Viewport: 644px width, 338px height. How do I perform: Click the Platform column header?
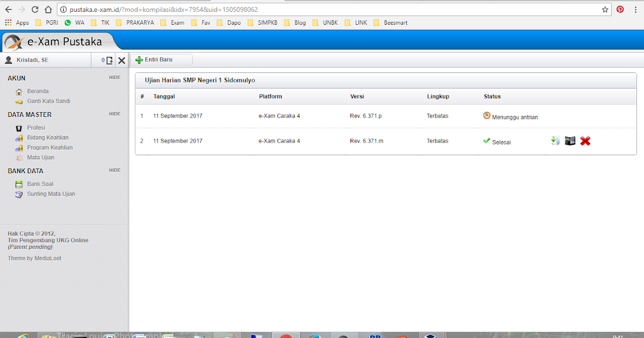270,97
